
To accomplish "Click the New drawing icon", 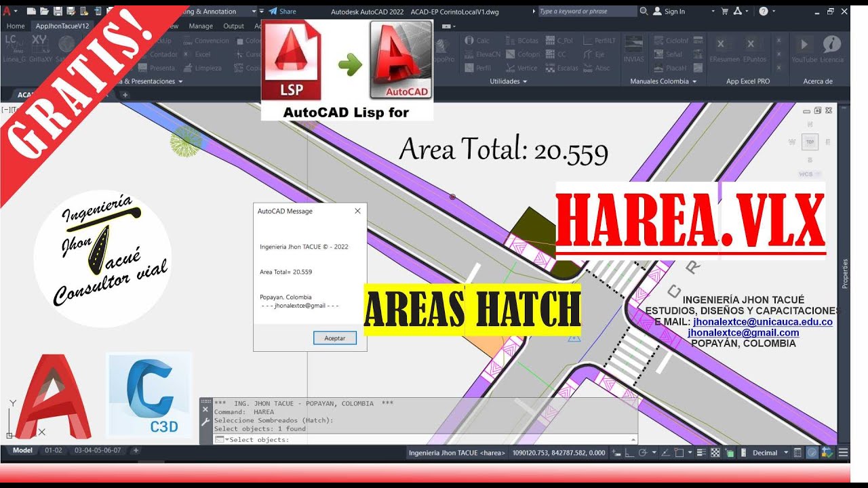I will coord(31,12).
